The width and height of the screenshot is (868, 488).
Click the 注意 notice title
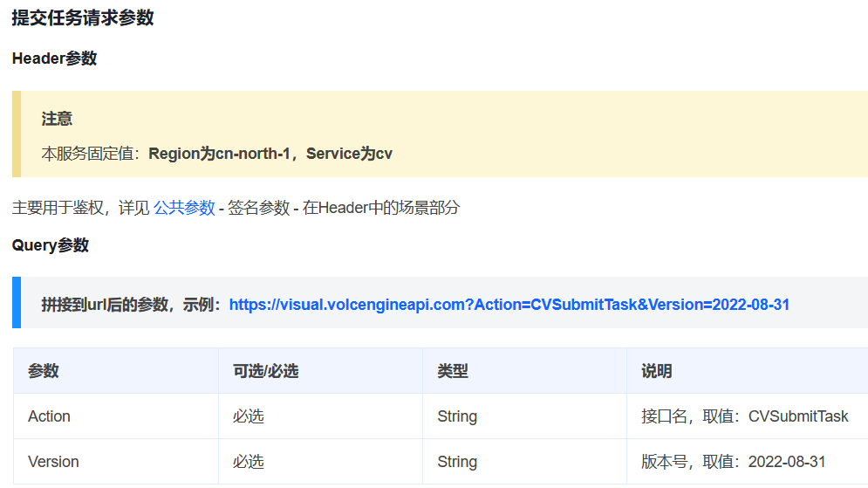(x=57, y=119)
